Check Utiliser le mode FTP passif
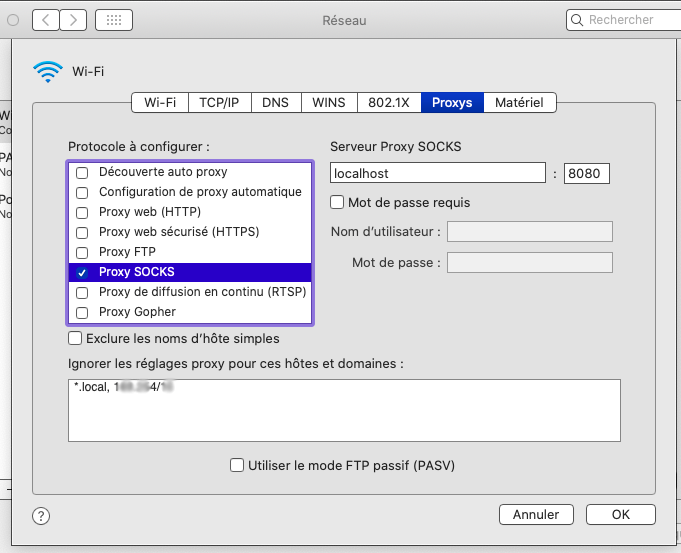The image size is (681, 553). 237,465
